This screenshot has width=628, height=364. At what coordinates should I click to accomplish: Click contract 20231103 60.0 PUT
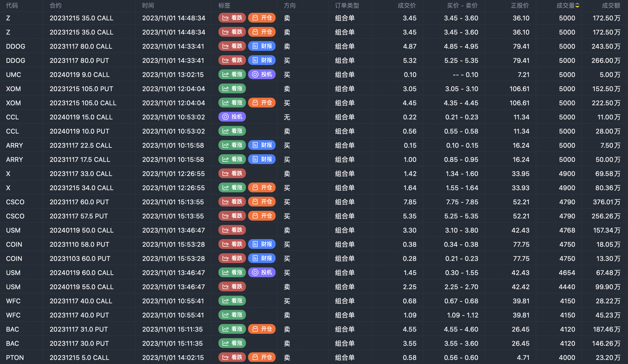coord(80,258)
